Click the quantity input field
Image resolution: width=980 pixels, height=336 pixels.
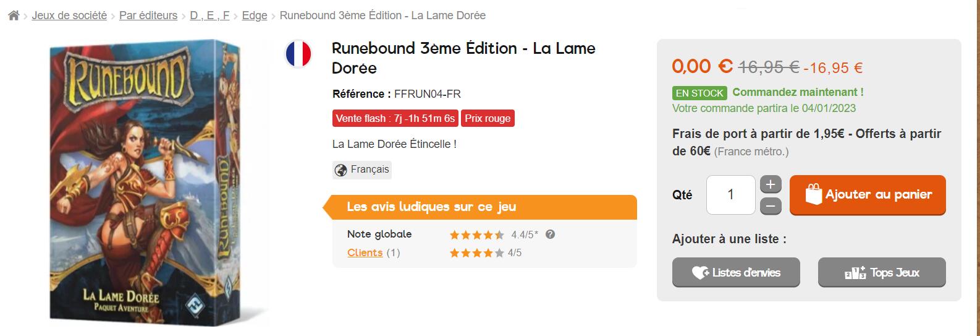click(x=731, y=195)
